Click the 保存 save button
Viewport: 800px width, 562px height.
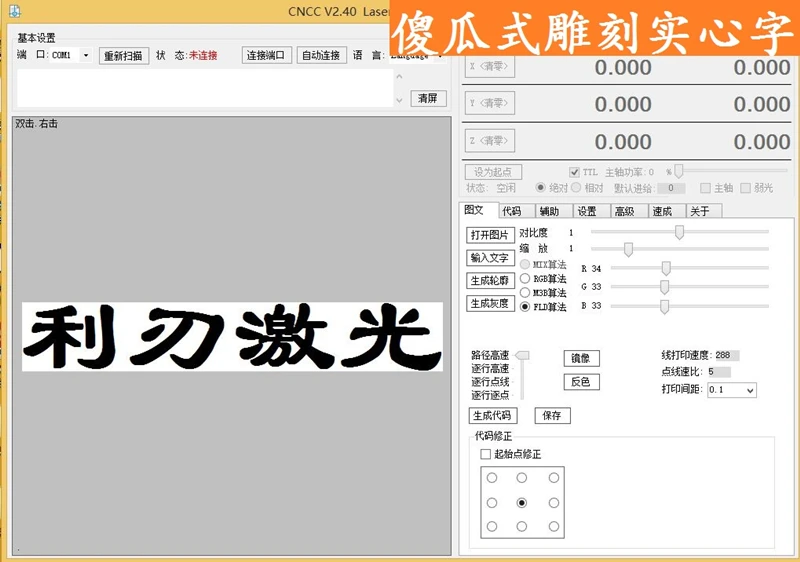[552, 416]
